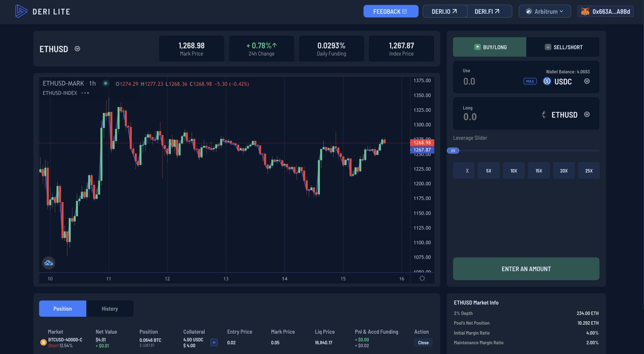Click the 1300.00 price axis label

click(x=422, y=125)
